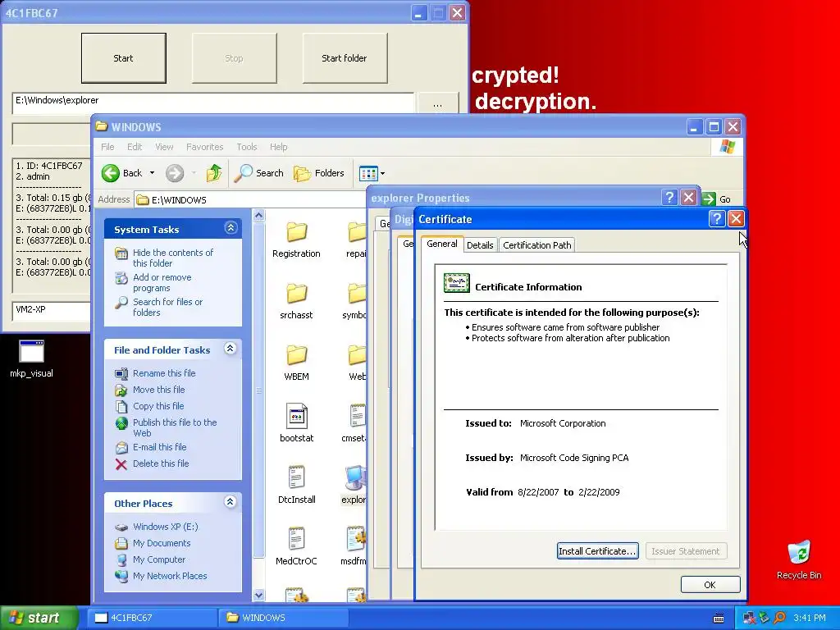Screen dimensions: 840x630
Task: Open the Help menu in WINDOWS explorer
Action: pos(278,147)
